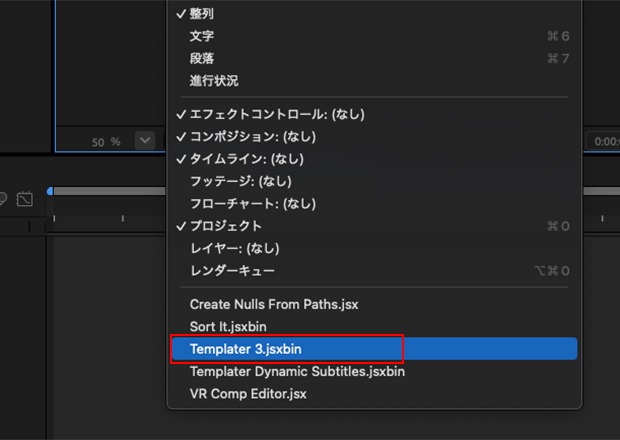Toggle the プロジェクト panel item
Viewport: 620px width, 440px height.
225,226
